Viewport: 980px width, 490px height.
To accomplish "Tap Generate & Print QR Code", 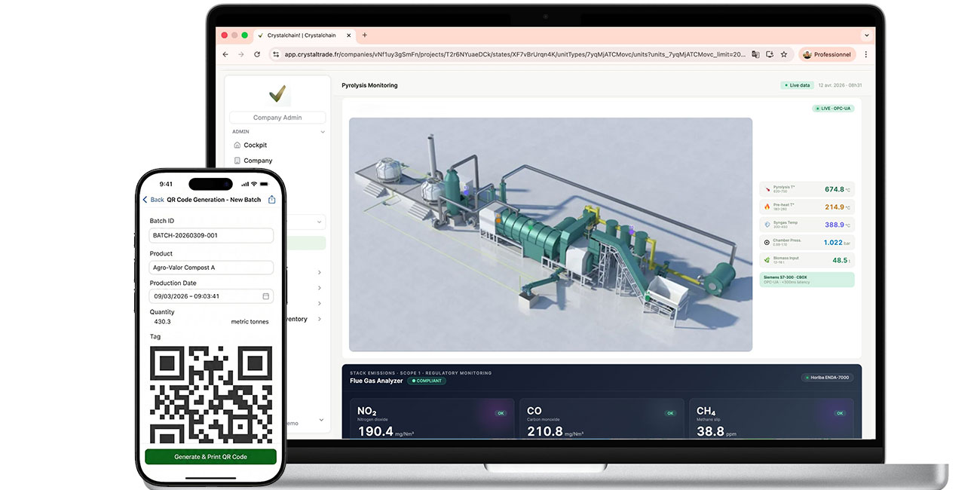I will (210, 457).
